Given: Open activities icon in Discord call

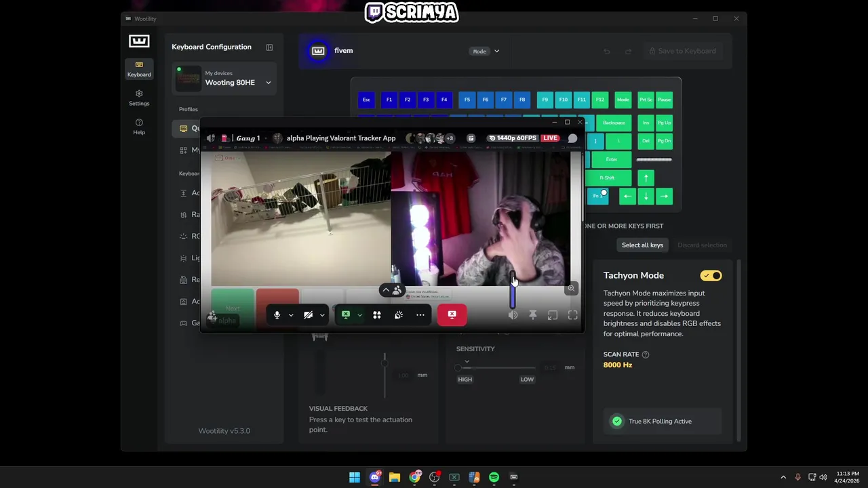Looking at the screenshot, I should (377, 314).
